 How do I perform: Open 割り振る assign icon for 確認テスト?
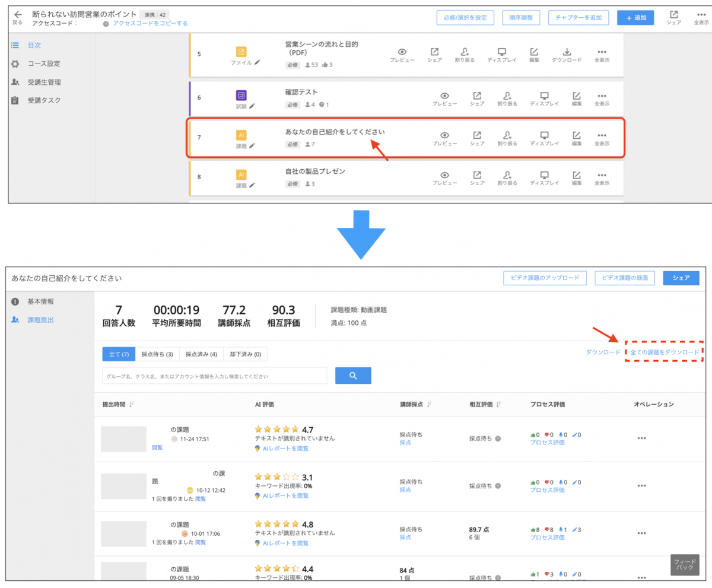click(x=507, y=98)
